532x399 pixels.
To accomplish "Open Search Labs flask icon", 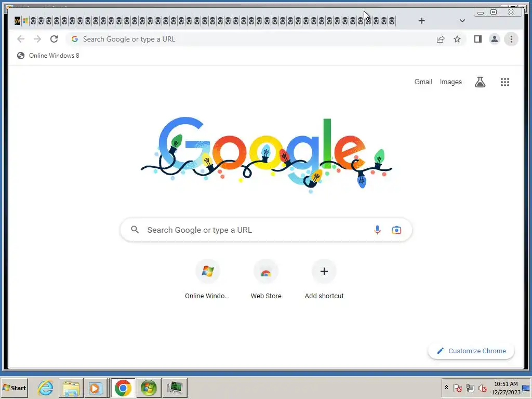I will (x=480, y=82).
